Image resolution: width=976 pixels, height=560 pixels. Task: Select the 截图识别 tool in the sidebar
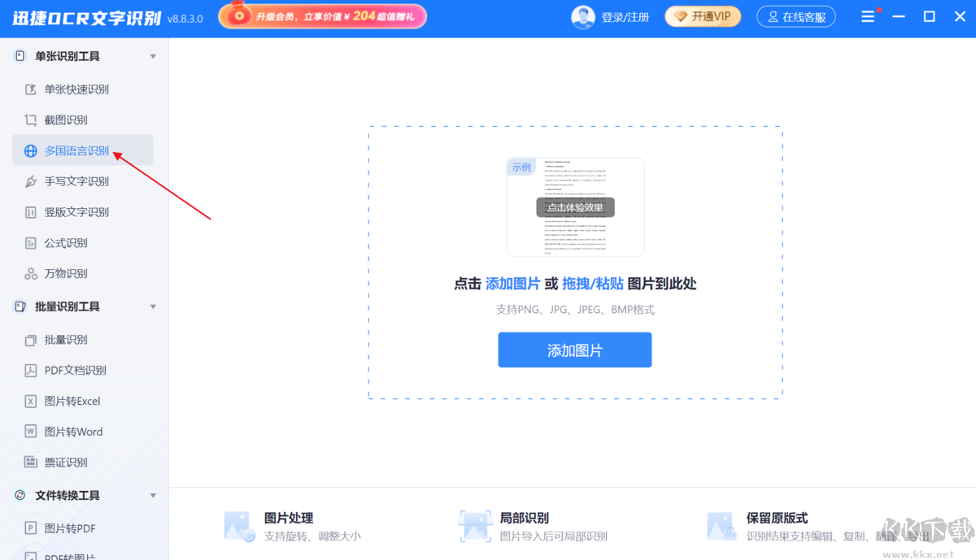[65, 119]
